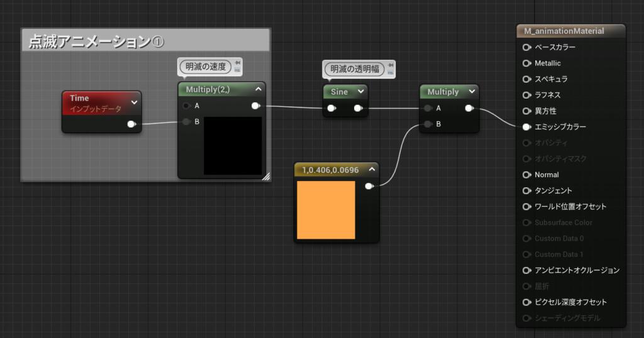Click input pin A on Multiply(2,) node
The width and height of the screenshot is (644, 338).
tap(187, 106)
